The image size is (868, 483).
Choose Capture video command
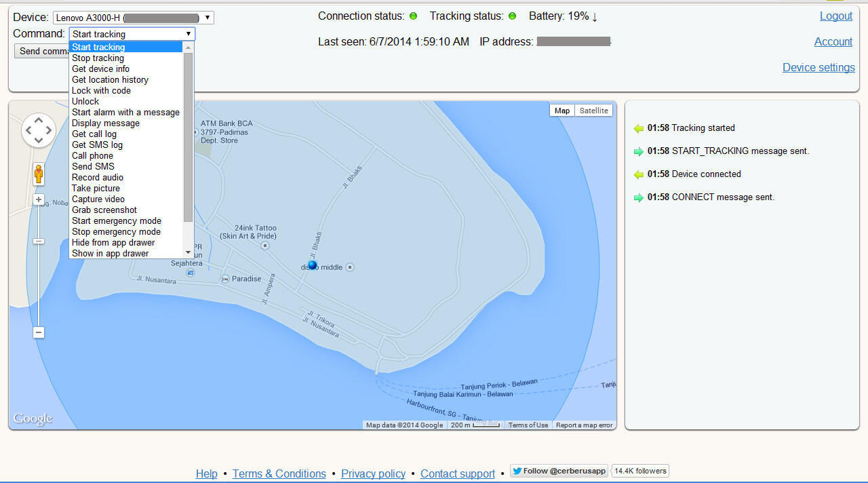(126, 199)
